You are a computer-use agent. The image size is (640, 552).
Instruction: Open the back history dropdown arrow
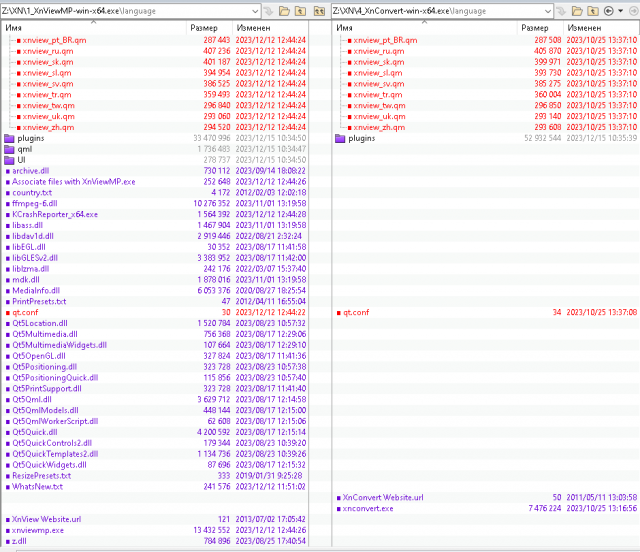coord(621,11)
